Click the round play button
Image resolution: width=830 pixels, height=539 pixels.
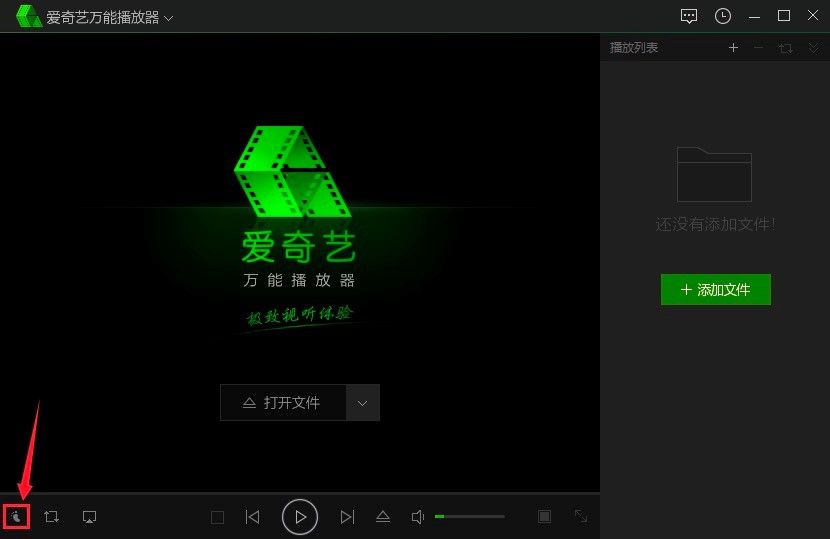click(300, 517)
